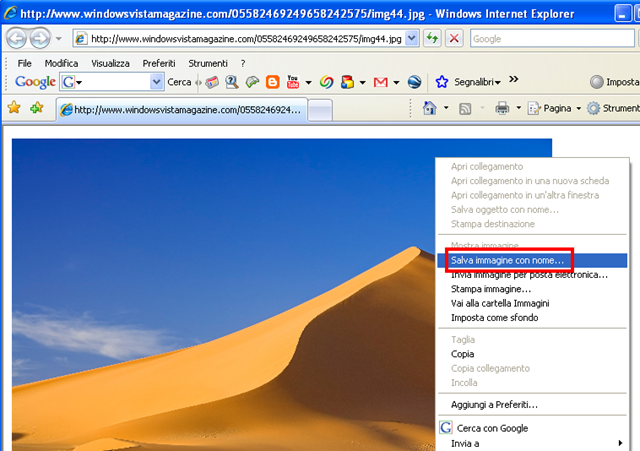This screenshot has width=640, height=451.
Task: Click the Home page icon
Action: tap(429, 108)
